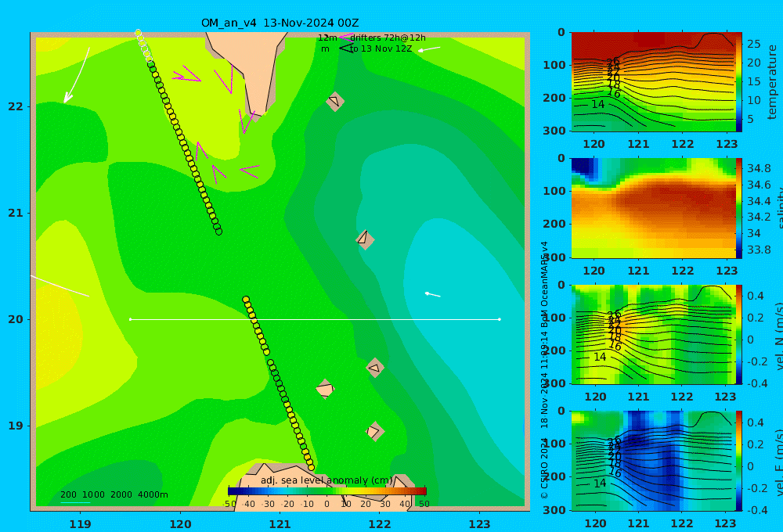Click the 33.8 tick on salinity colorbar
This screenshot has width=783, height=532.
click(759, 250)
